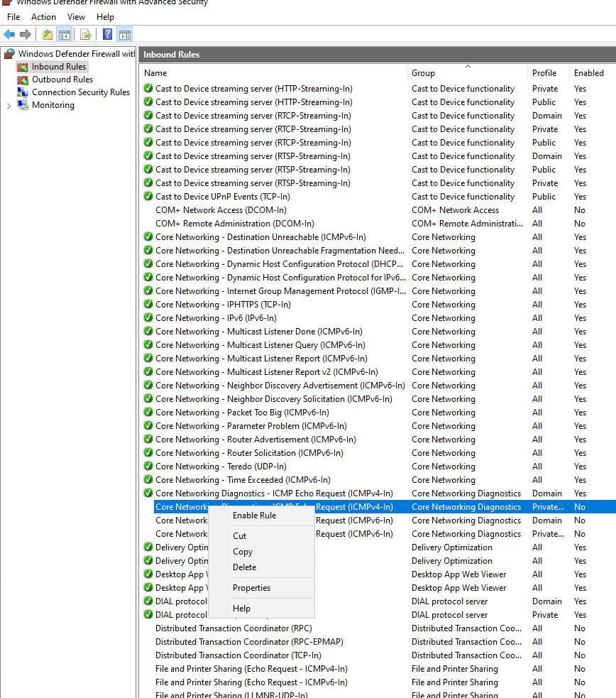Toggle the Show/Hide Console Tree icon
This screenshot has width=616, height=698.
[65, 34]
